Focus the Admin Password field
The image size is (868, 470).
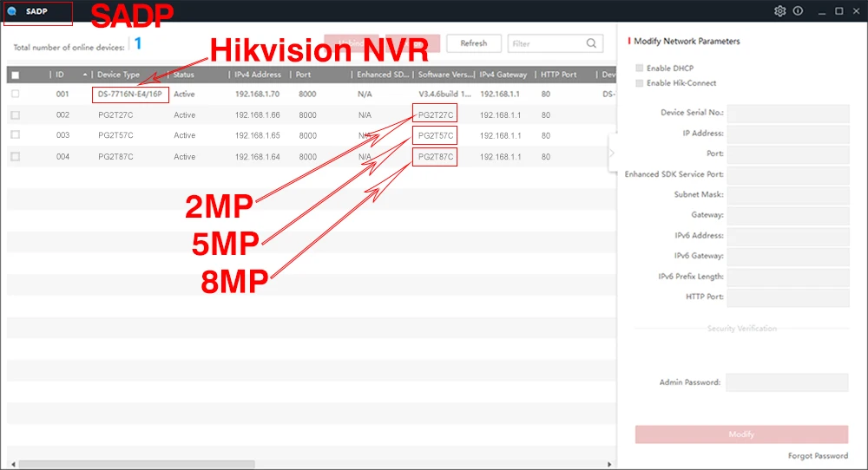tap(786, 382)
